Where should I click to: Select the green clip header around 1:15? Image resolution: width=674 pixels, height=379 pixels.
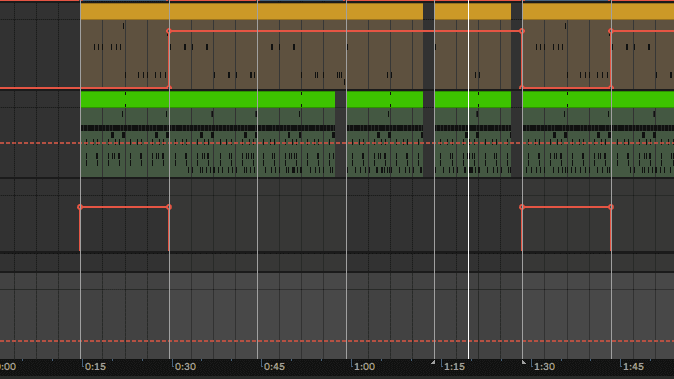[473, 99]
